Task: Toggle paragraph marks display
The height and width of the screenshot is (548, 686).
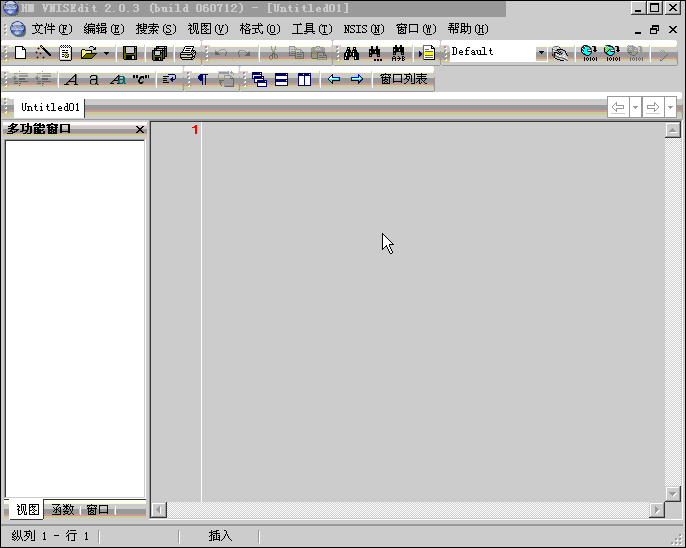Action: [x=202, y=79]
